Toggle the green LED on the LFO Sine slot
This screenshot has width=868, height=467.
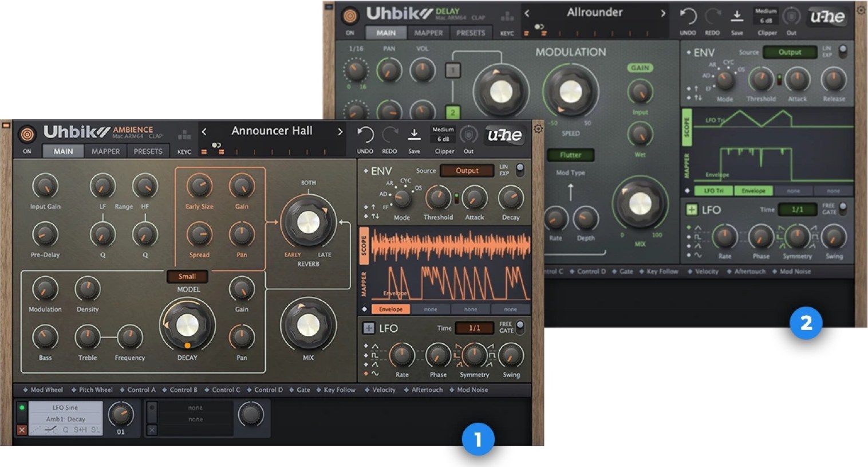pos(22,408)
